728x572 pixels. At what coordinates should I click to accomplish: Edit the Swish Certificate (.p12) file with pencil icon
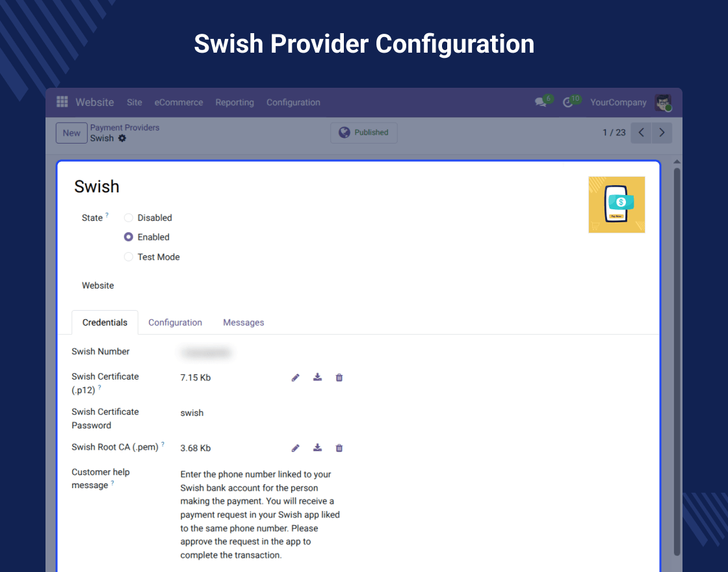coord(295,378)
